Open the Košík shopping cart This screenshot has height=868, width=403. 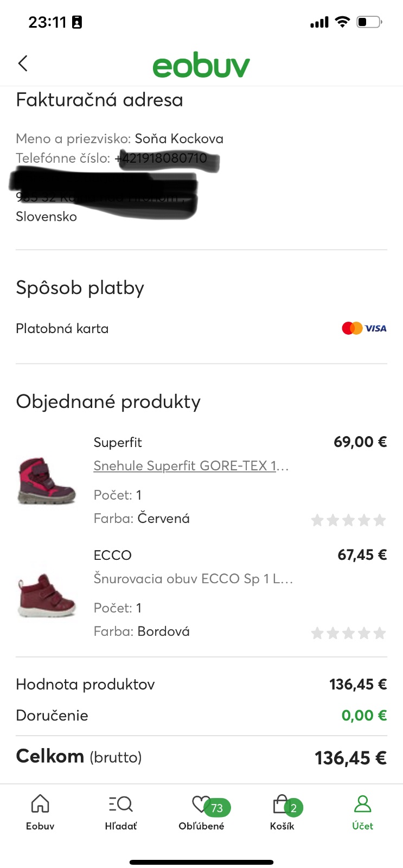(282, 812)
